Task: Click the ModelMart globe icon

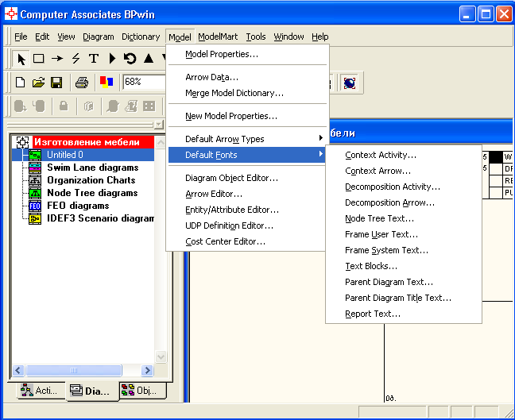Action: 350,83
